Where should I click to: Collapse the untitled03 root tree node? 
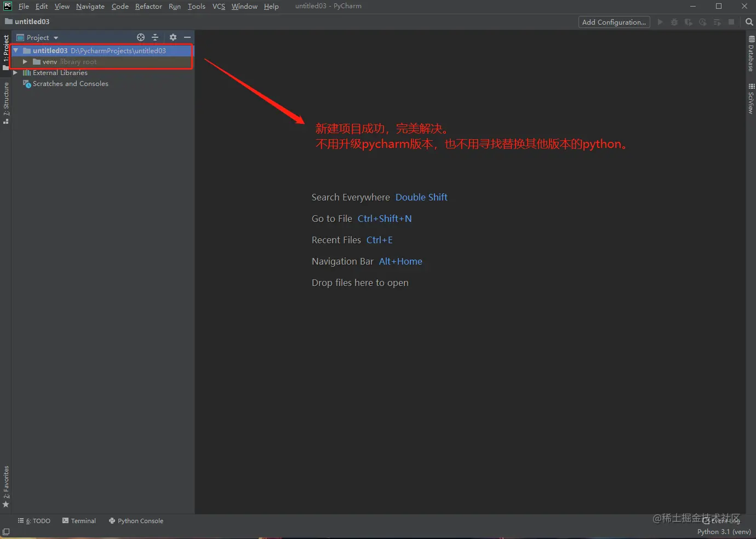pos(16,50)
